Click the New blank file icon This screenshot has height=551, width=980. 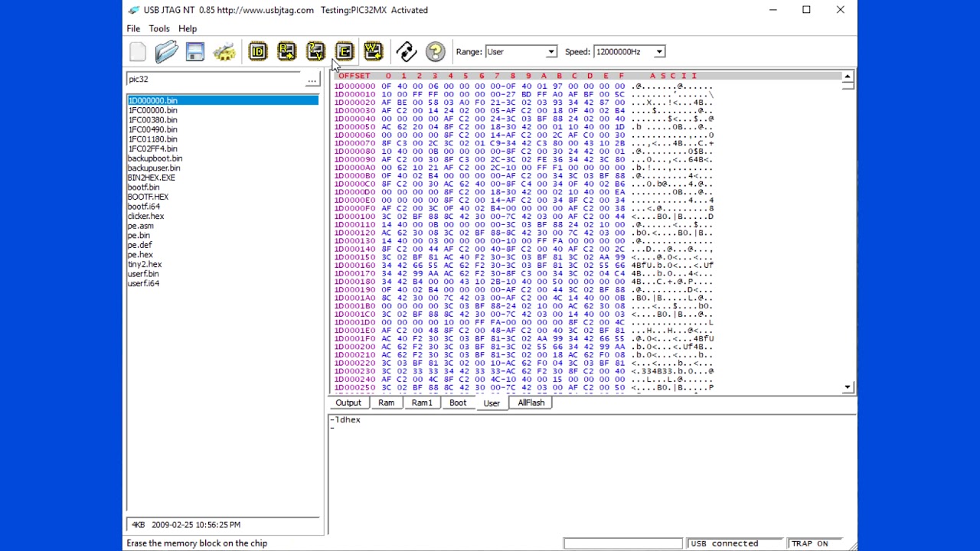(x=138, y=52)
